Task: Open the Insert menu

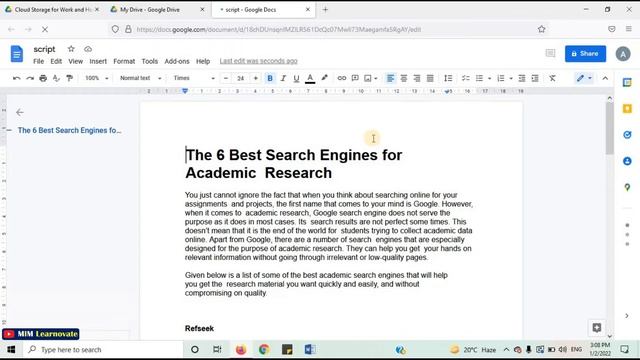Action: 98,61
